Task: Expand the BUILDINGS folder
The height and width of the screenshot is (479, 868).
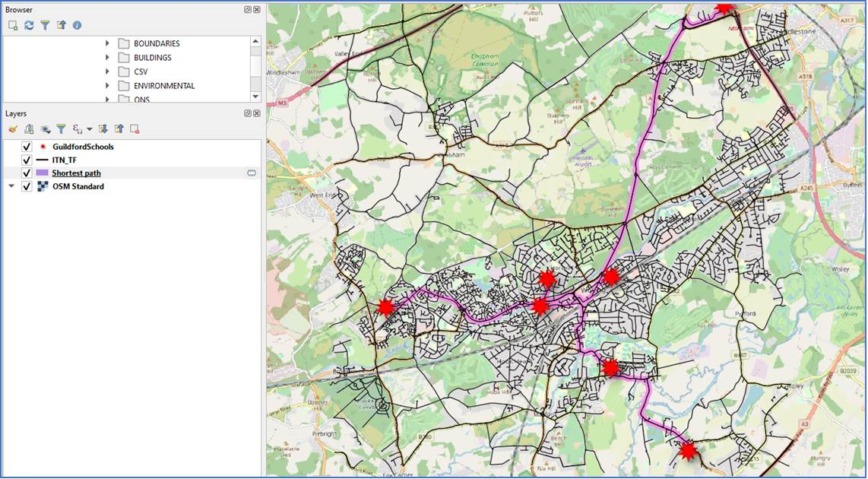Action: [107, 58]
